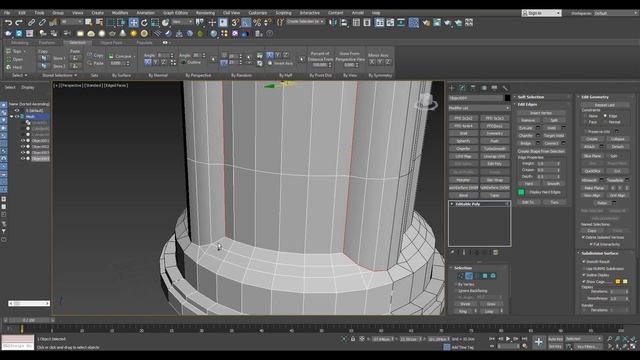This screenshot has height=360, width=640.
Task: Open the Hierarchy panel tab icon
Action: [x=473, y=88]
